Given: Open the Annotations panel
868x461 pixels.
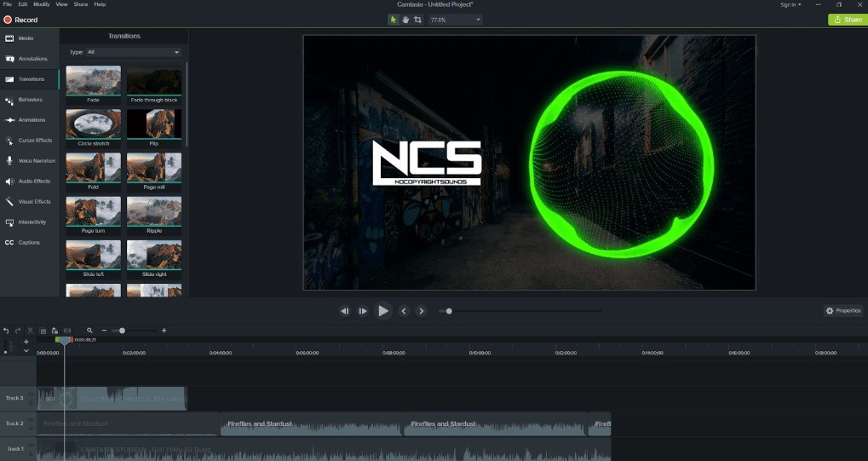Looking at the screenshot, I should (29, 59).
